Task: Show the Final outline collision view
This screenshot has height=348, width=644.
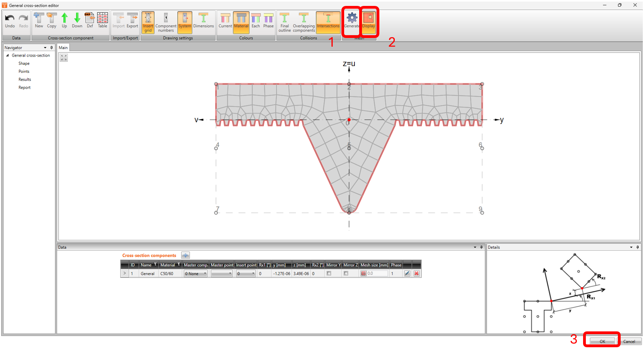Action: pyautogui.click(x=284, y=22)
